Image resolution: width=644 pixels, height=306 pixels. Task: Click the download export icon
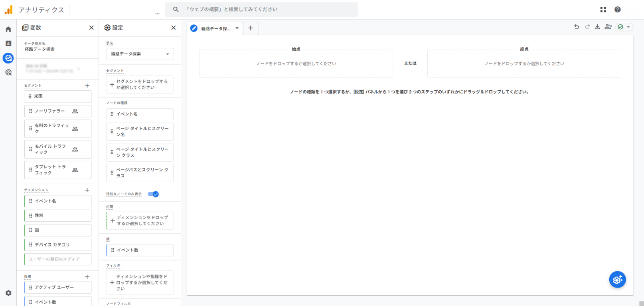click(x=597, y=27)
